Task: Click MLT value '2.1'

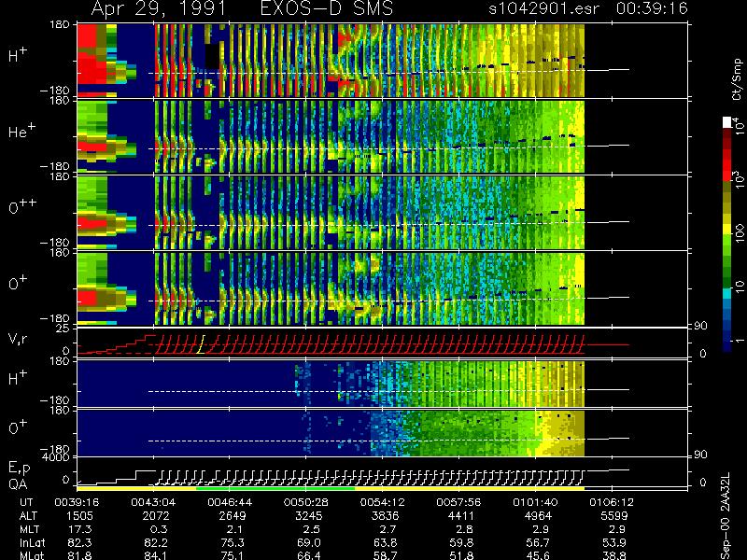Action: [x=235, y=529]
